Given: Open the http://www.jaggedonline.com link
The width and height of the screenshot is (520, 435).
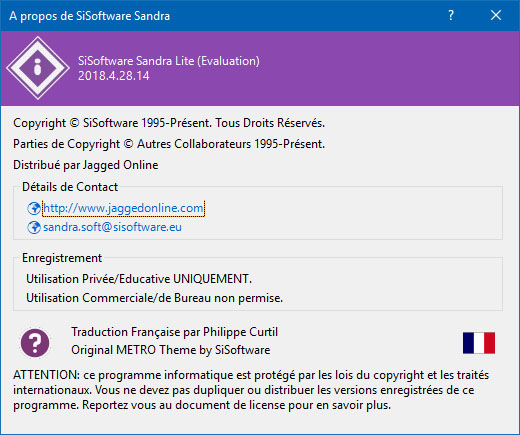Looking at the screenshot, I should point(123,208).
